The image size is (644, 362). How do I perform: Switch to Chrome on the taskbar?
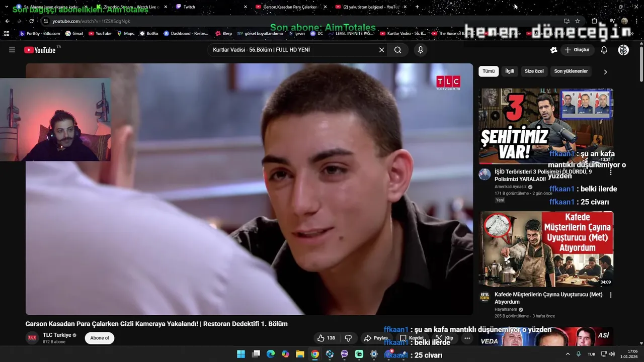point(314,354)
